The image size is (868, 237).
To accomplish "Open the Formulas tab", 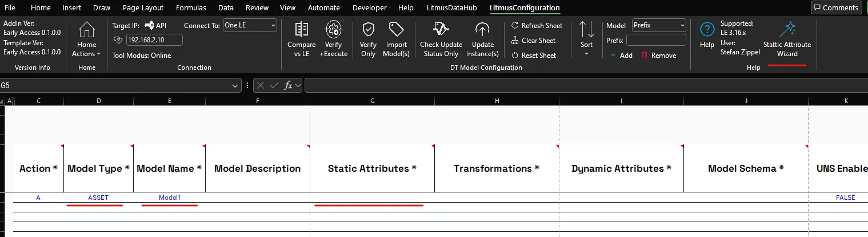I will click(x=191, y=7).
